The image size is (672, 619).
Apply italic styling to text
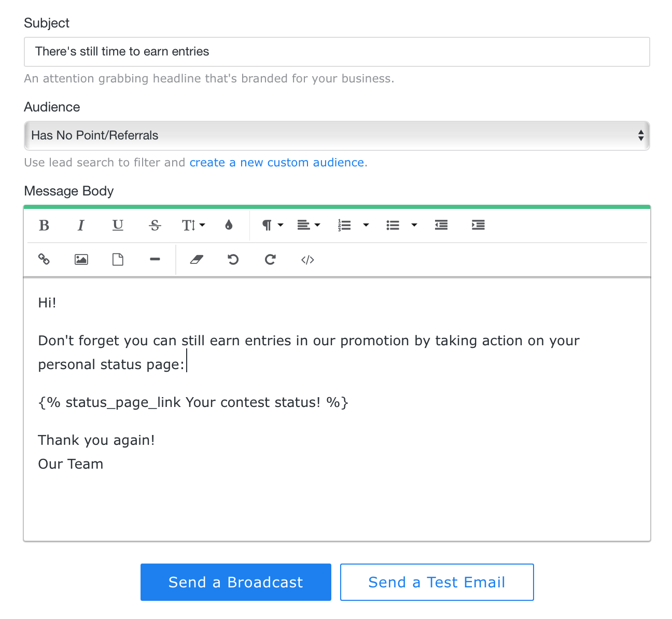(81, 225)
